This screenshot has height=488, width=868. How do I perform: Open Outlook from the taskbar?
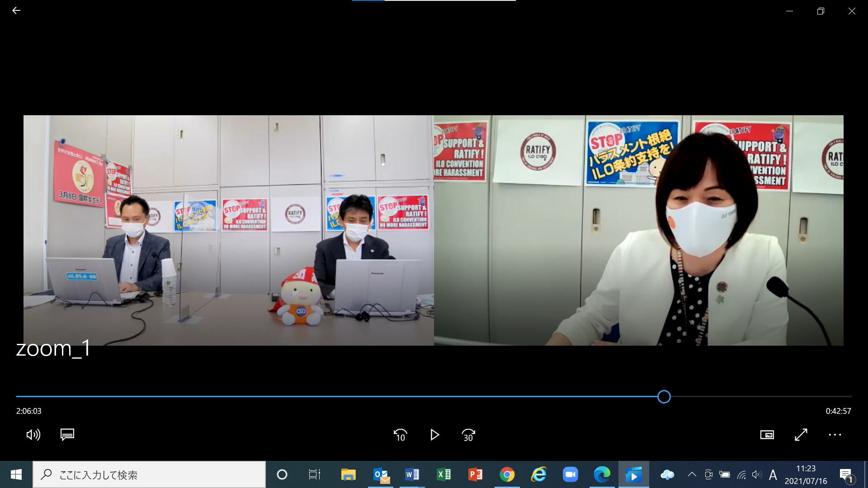click(x=381, y=474)
